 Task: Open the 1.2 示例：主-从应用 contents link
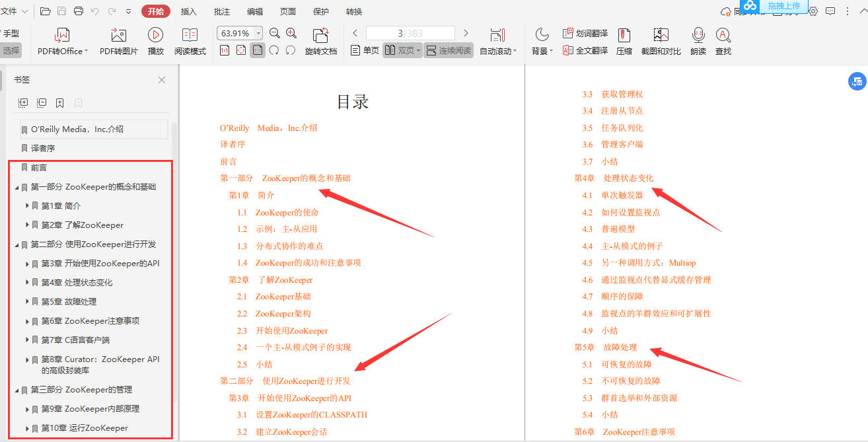click(277, 229)
